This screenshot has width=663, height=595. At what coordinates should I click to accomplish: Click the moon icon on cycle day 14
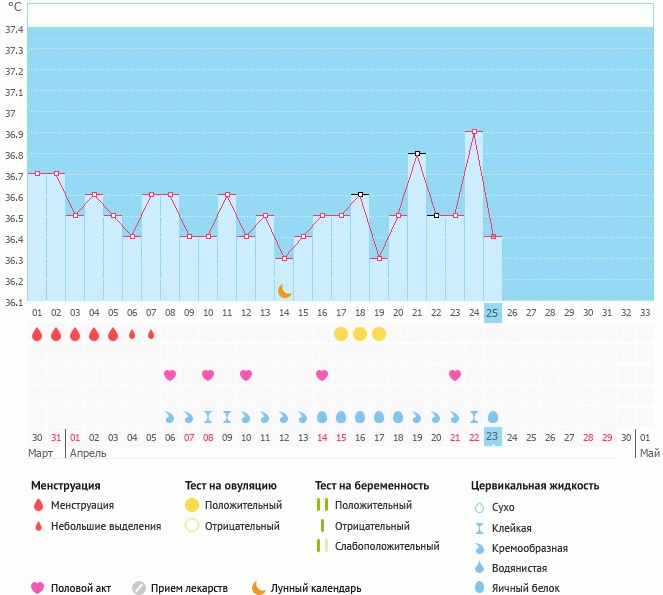(x=285, y=290)
